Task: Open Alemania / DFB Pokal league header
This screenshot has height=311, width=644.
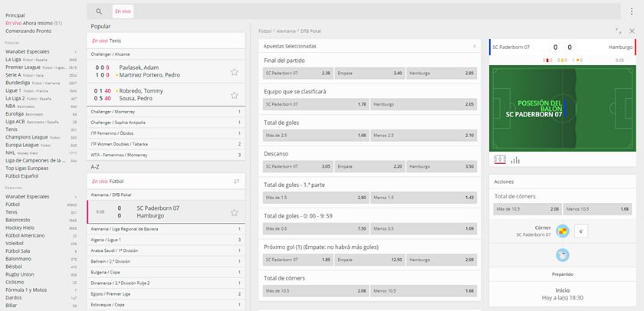Action: (166, 195)
